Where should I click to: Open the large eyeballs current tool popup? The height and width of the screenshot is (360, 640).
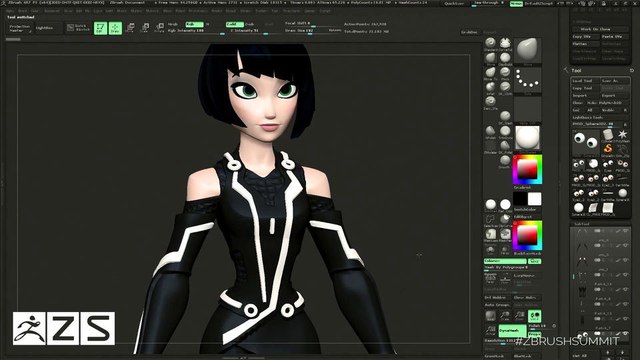(585, 141)
